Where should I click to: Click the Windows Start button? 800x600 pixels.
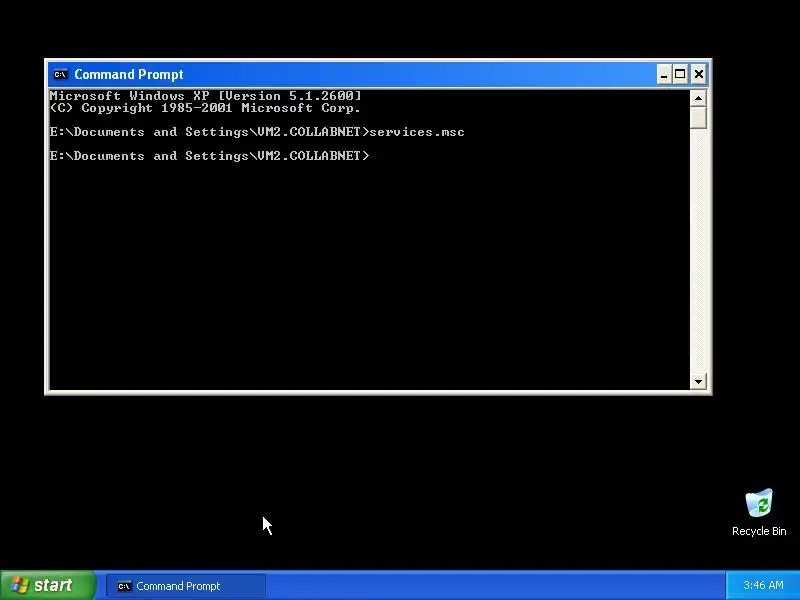tap(47, 585)
